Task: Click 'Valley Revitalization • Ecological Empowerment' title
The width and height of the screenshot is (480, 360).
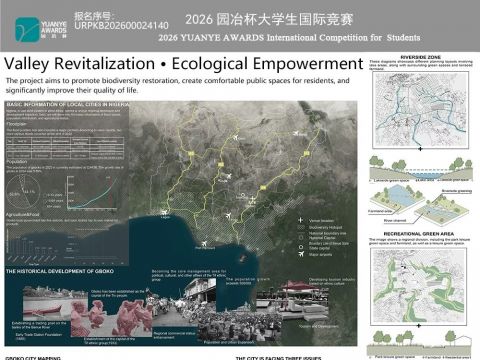Action: point(184,64)
